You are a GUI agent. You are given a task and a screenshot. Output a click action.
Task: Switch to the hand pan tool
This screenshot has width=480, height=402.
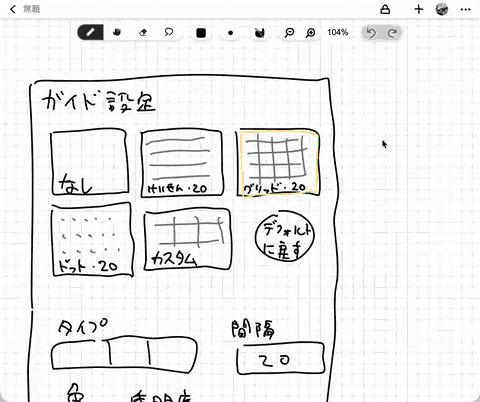(x=116, y=33)
